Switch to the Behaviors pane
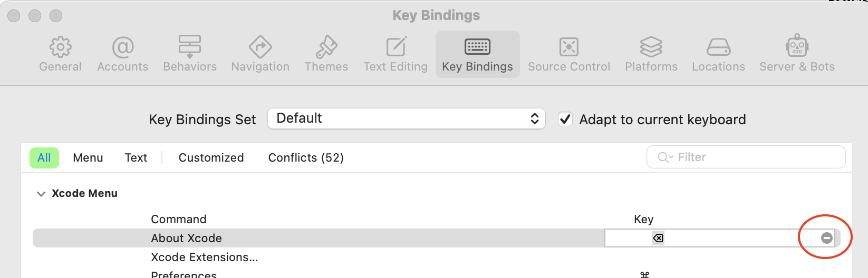 [190, 54]
